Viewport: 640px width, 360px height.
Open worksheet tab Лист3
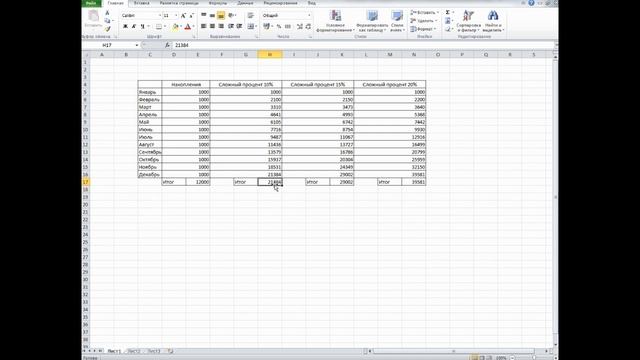coord(154,351)
